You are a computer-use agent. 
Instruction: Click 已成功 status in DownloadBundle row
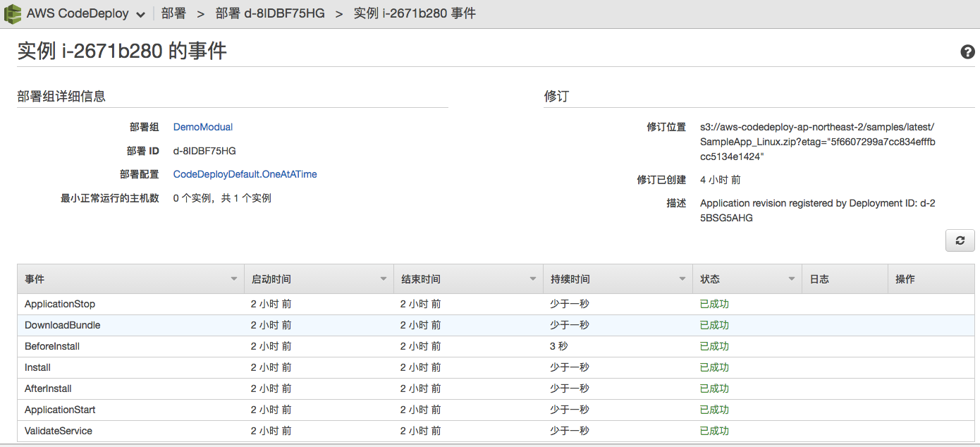click(x=714, y=325)
